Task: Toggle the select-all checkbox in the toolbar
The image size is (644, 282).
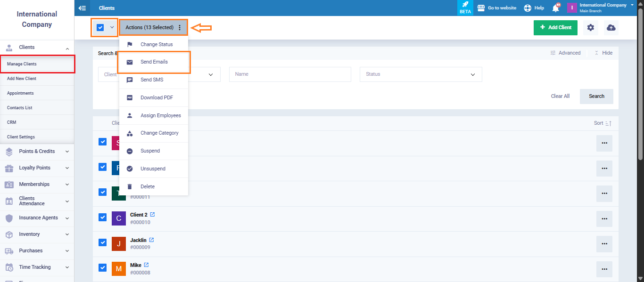Action: pyautogui.click(x=100, y=27)
